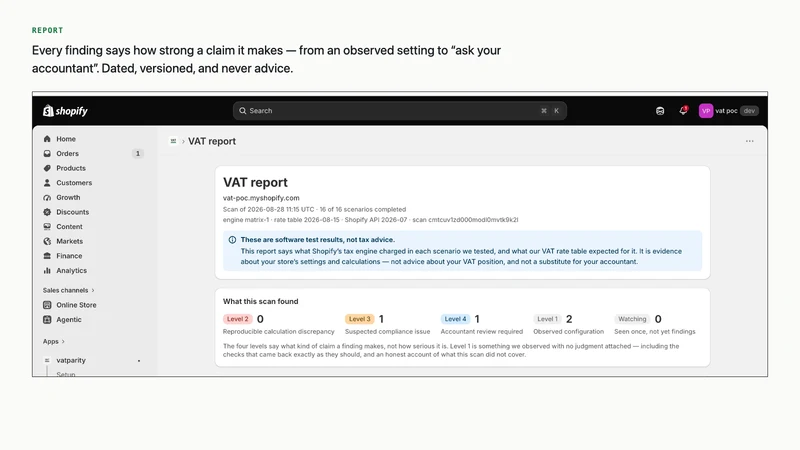Click the Customers person icon
The width and height of the screenshot is (800, 450).
47,183
